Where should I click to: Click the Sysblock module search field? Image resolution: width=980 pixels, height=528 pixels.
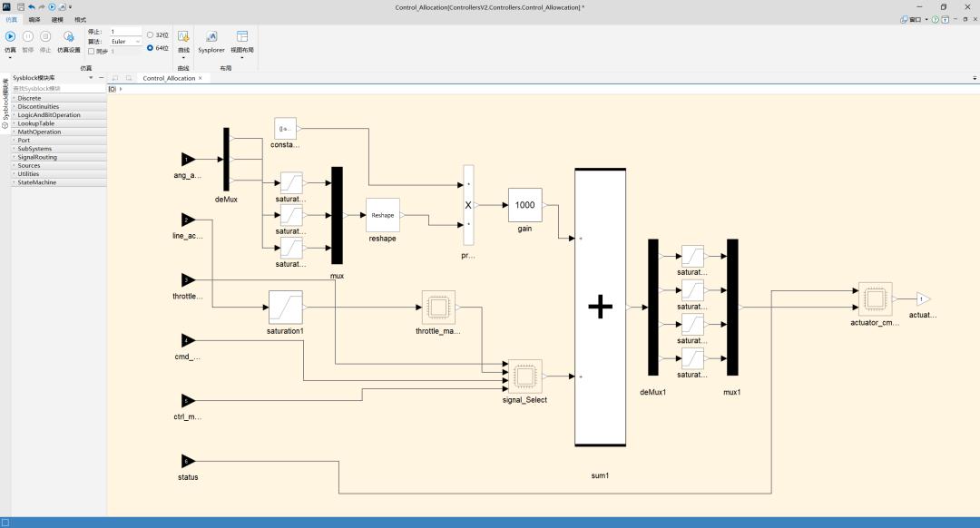59,89
